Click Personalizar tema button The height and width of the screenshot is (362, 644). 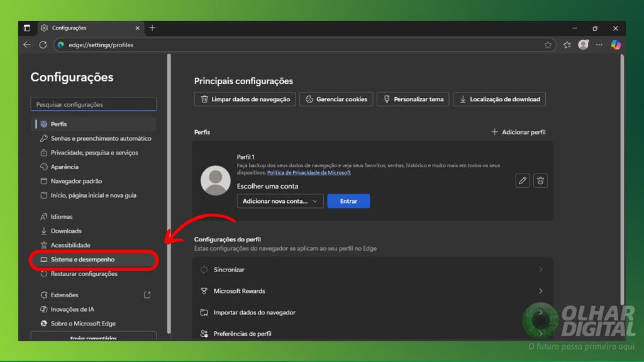(x=413, y=99)
